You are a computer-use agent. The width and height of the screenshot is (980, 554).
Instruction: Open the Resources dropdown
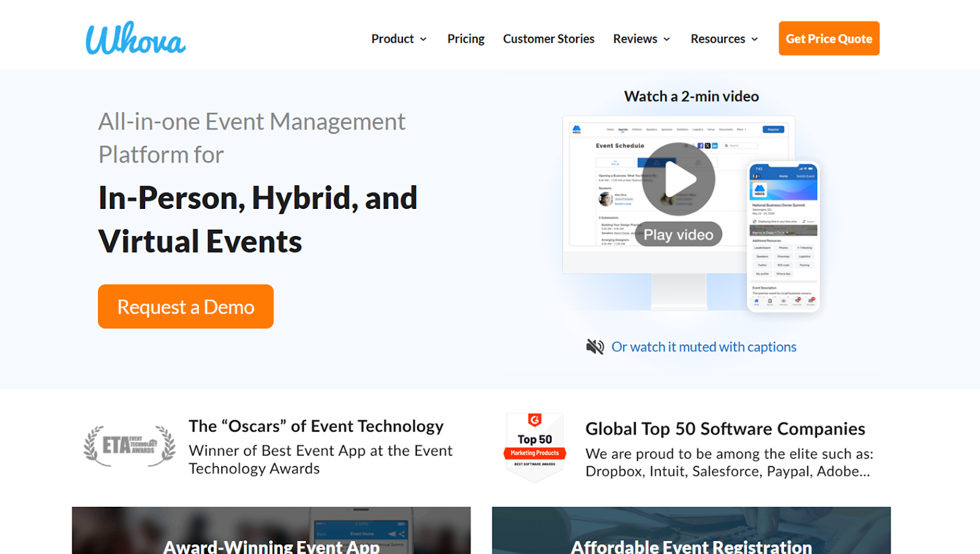click(723, 39)
